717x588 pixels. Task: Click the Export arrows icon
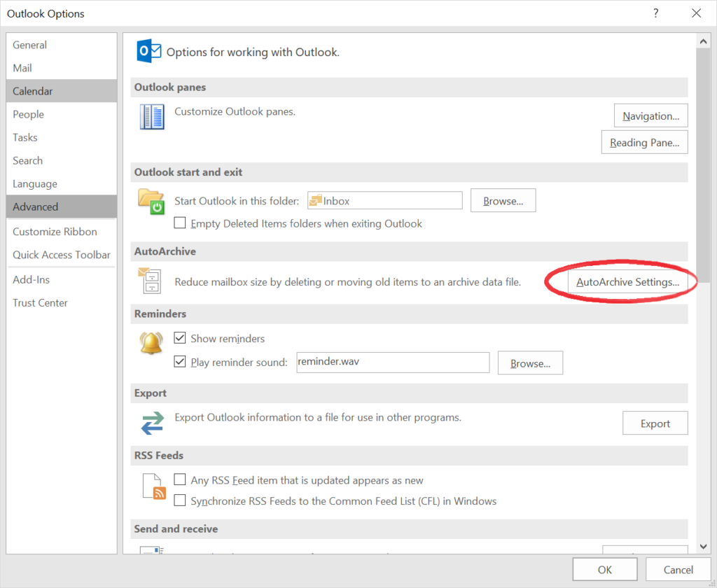152,423
